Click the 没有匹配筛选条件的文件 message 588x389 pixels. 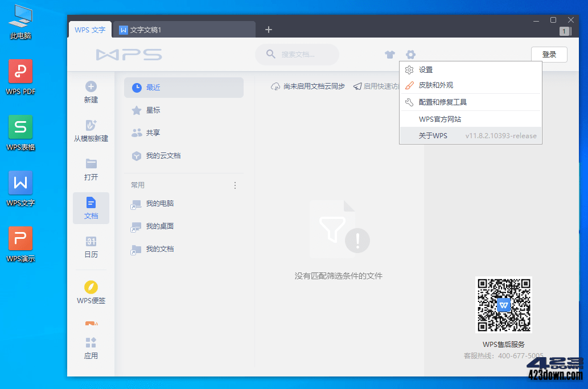[339, 276]
